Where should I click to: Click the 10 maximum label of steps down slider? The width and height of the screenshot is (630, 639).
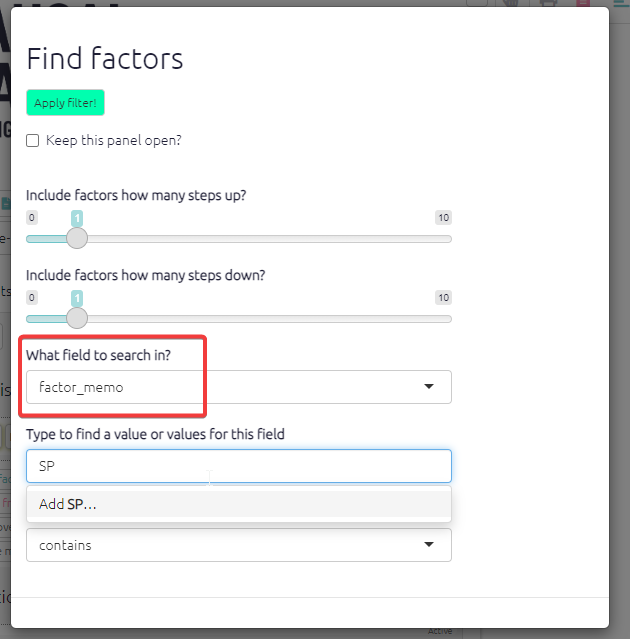[443, 297]
